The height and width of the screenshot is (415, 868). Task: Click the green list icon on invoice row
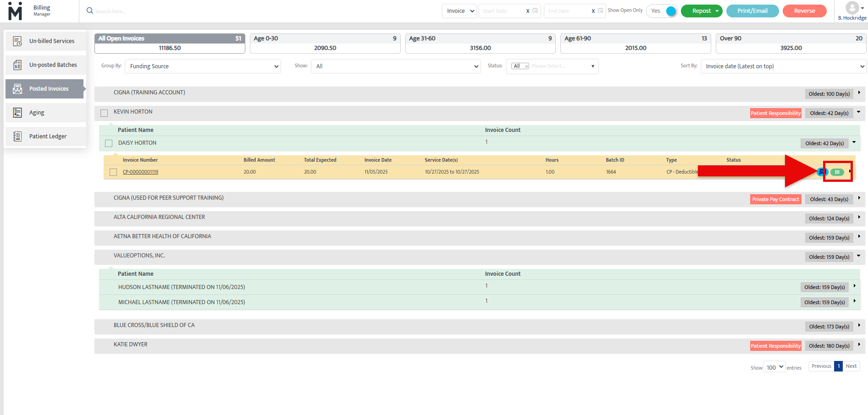(837, 172)
